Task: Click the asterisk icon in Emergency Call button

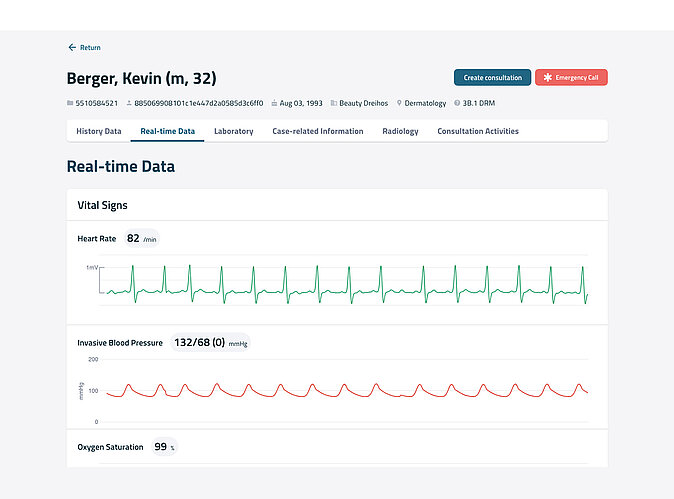Action: 548,77
